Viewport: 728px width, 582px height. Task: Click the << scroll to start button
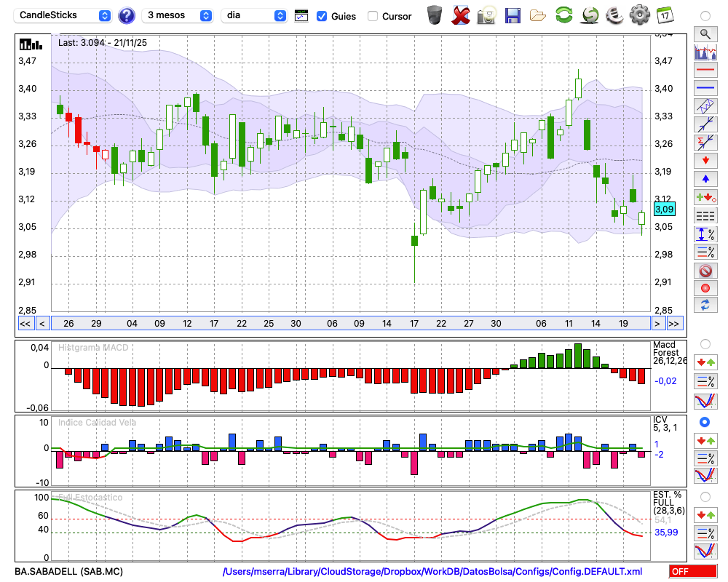25,324
